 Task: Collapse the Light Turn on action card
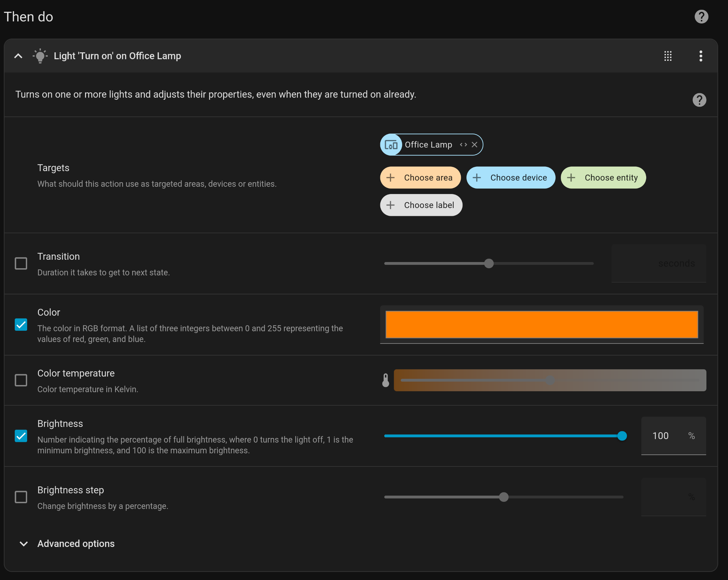pos(19,56)
